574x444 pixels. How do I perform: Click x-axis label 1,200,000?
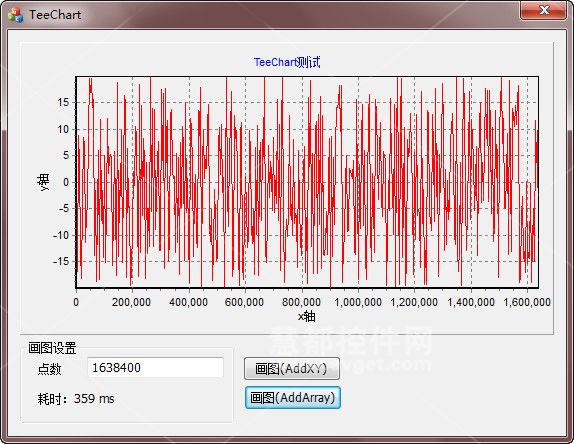click(414, 302)
